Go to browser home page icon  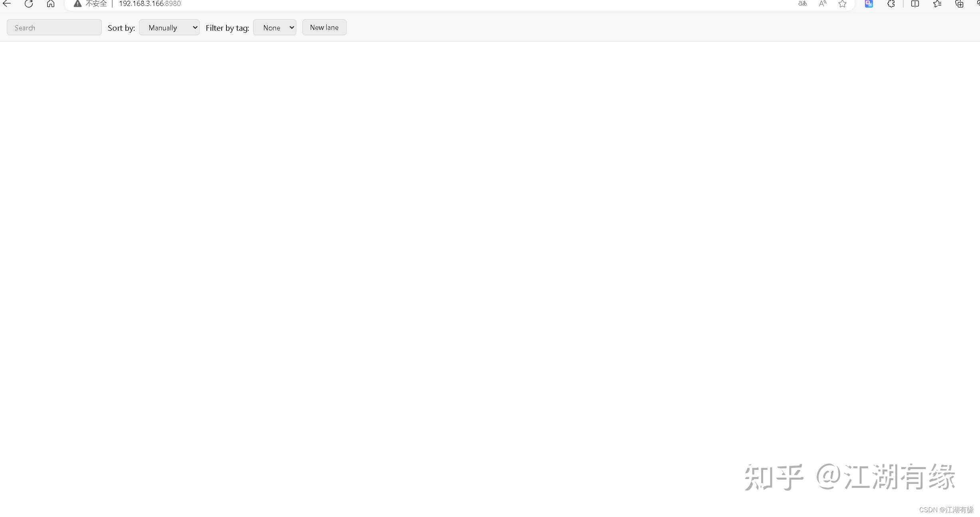pos(50,4)
